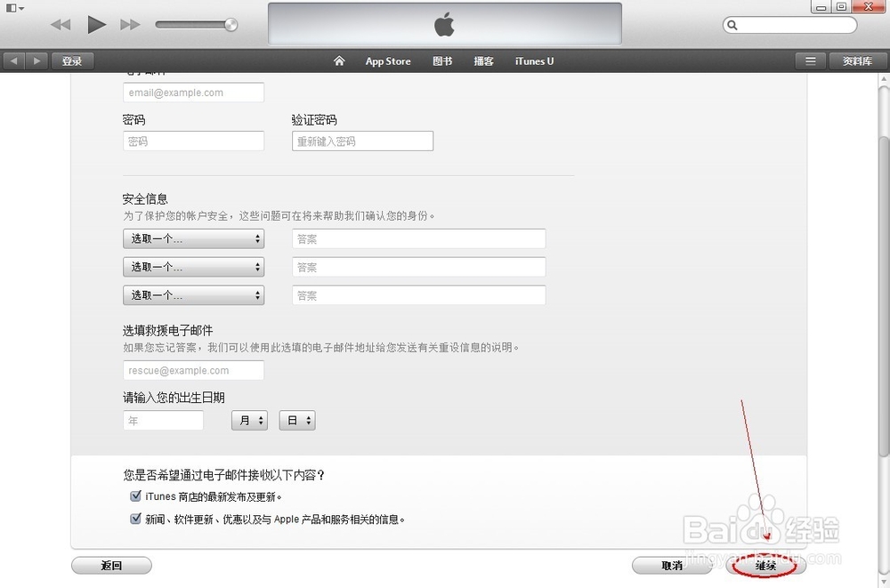Click the rewind playback icon
Image resolution: width=890 pixels, height=588 pixels.
pyautogui.click(x=60, y=24)
